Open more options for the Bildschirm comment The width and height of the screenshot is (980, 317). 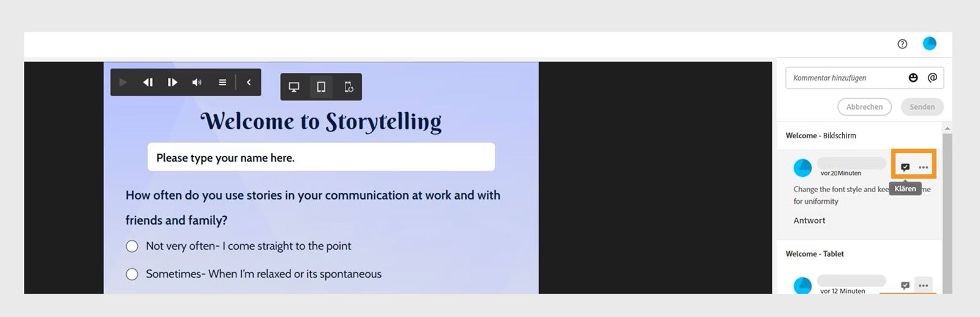click(924, 167)
